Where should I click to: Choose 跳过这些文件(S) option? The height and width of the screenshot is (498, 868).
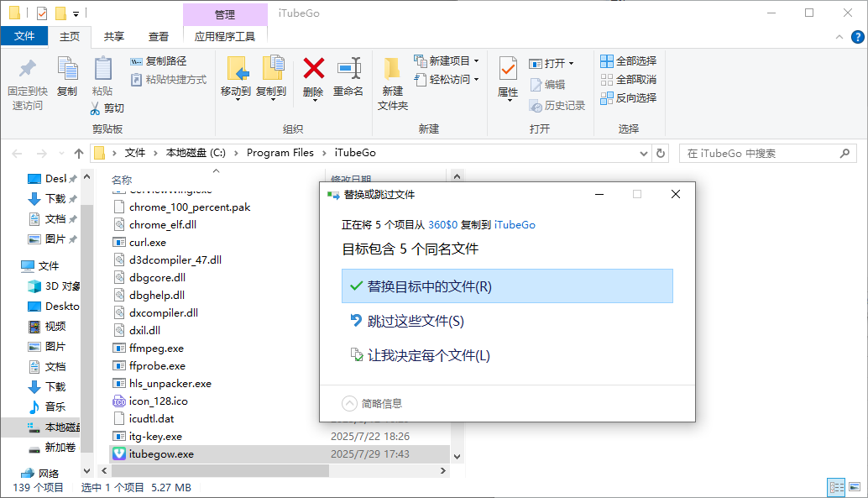(x=507, y=322)
